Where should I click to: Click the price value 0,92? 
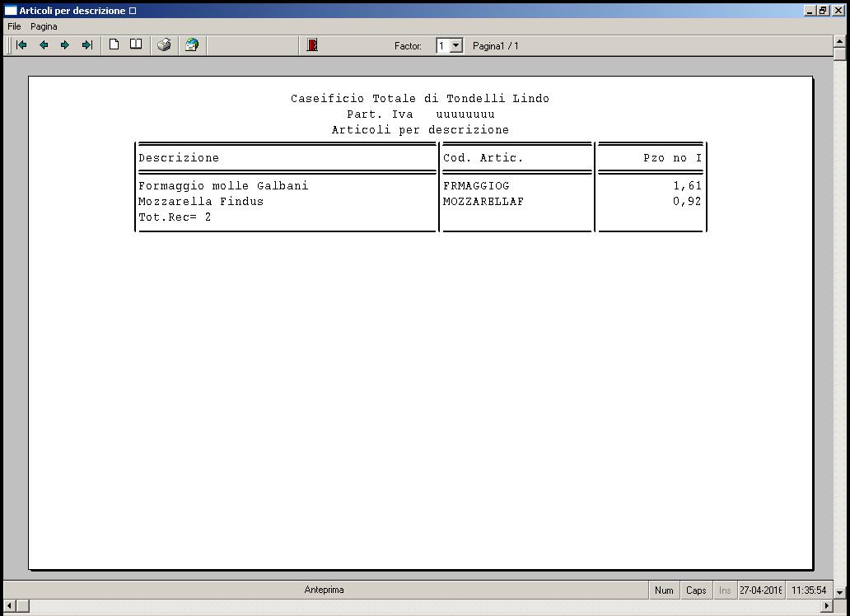tap(688, 201)
